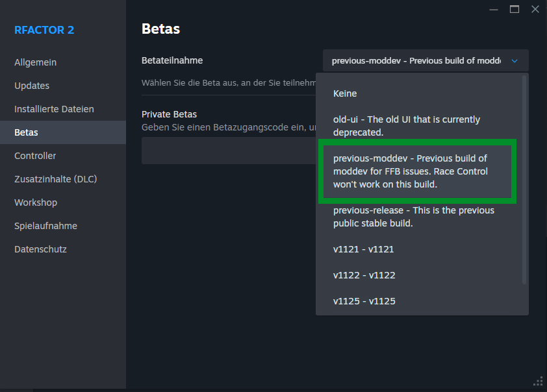Open the Allgemein settings section

pyautogui.click(x=36, y=62)
